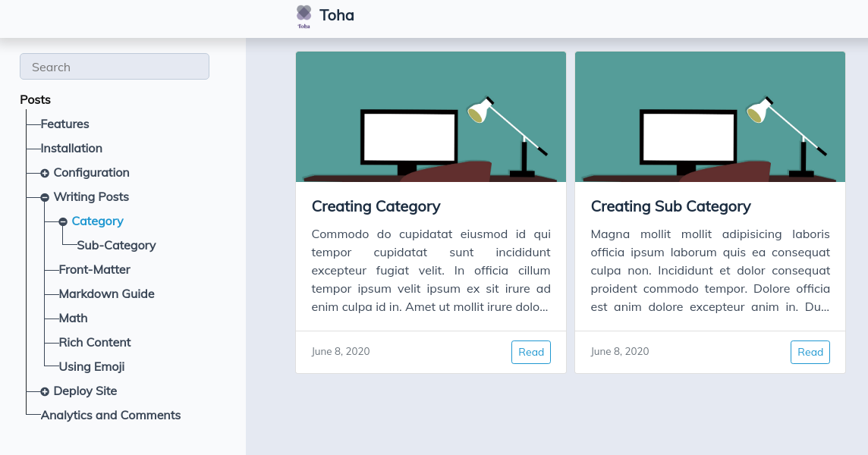Select the Sub-Category item
868x455 pixels.
(x=116, y=245)
